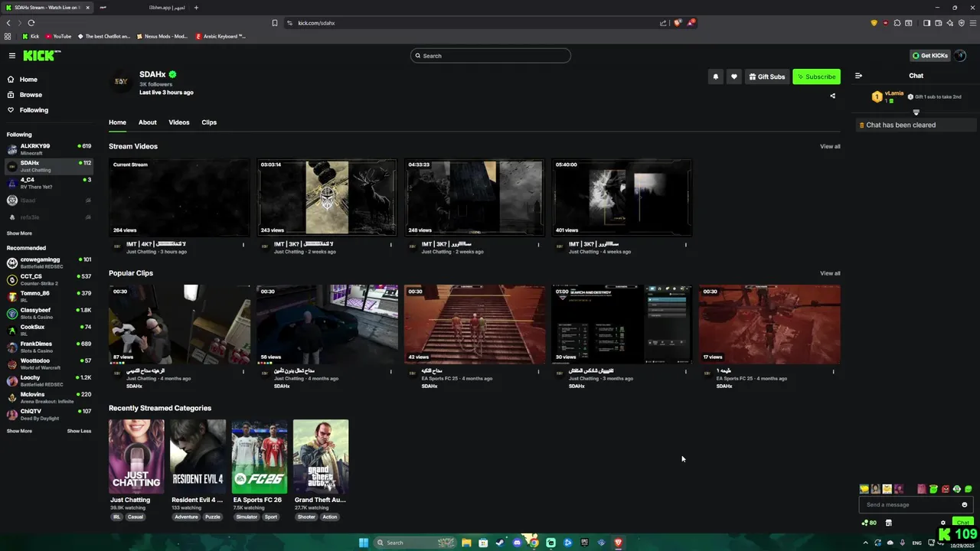Click View all for Stream Videos

click(830, 146)
